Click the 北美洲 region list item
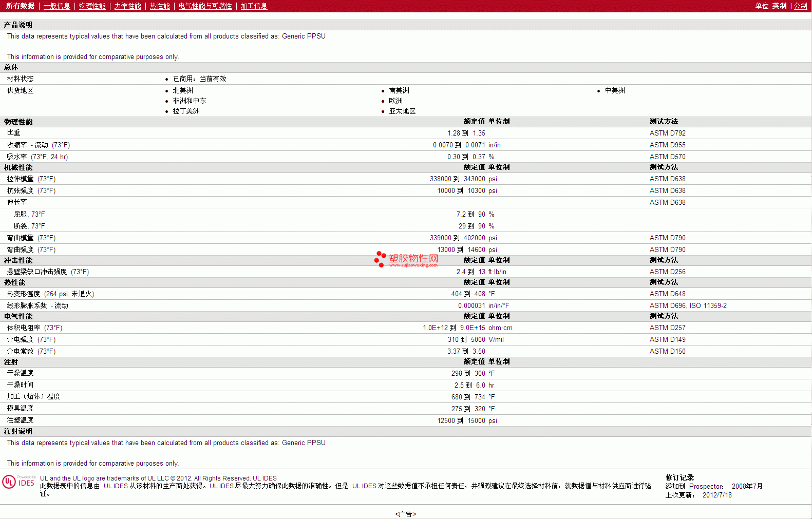Viewport: 812px width, 519px height. [x=183, y=91]
